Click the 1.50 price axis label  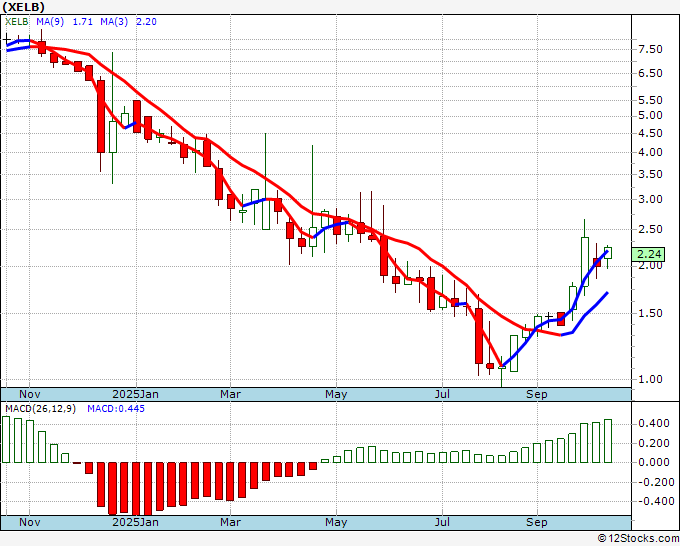[650, 314]
